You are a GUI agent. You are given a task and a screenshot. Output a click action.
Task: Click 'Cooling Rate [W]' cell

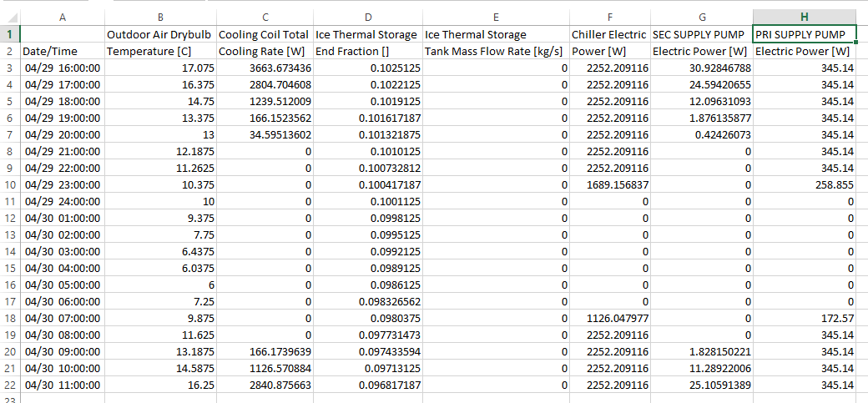(265, 52)
